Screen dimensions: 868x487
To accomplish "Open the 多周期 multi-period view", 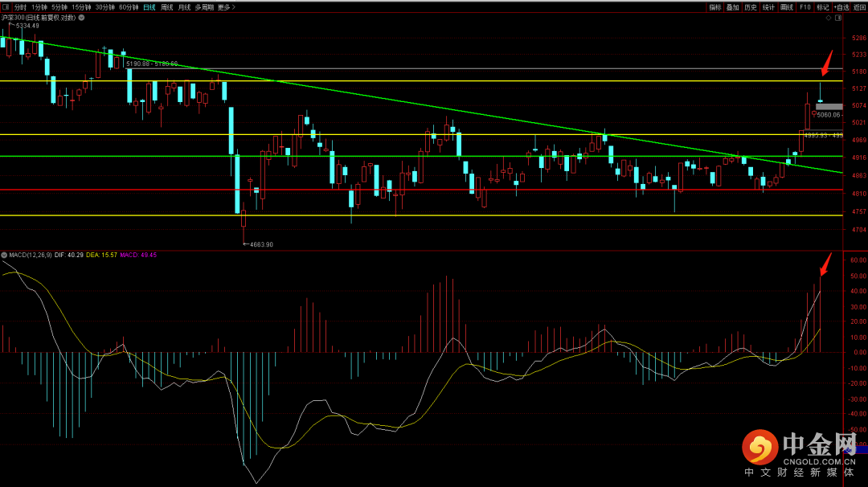I will click(x=204, y=7).
